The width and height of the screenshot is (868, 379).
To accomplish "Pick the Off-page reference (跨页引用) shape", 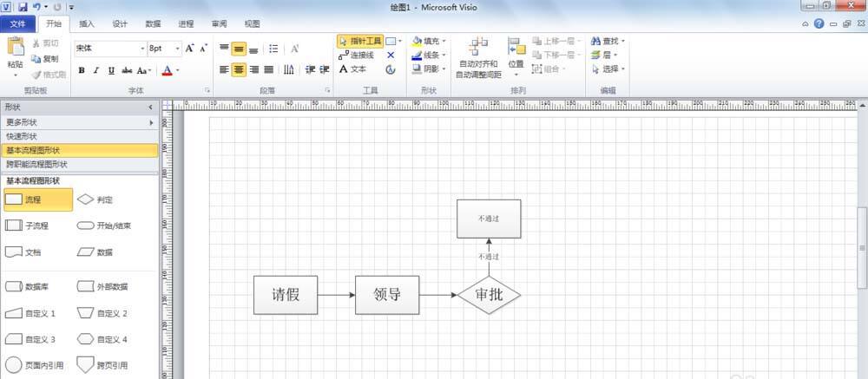I will click(102, 365).
